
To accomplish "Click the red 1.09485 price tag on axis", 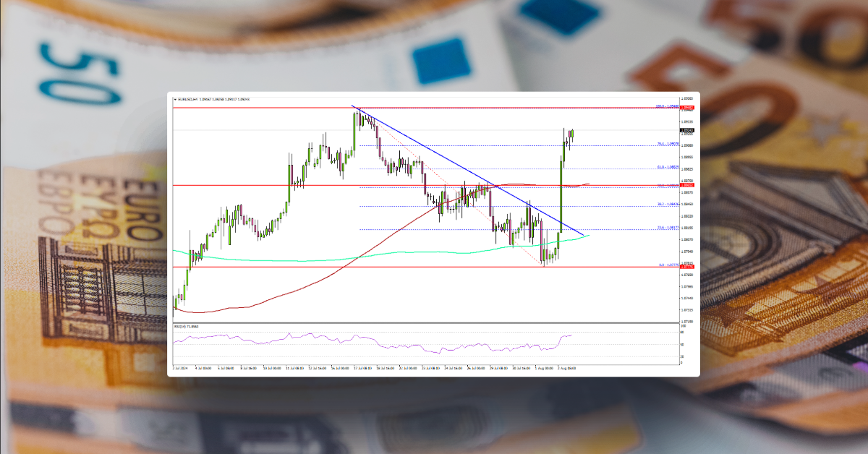I will coord(687,108).
